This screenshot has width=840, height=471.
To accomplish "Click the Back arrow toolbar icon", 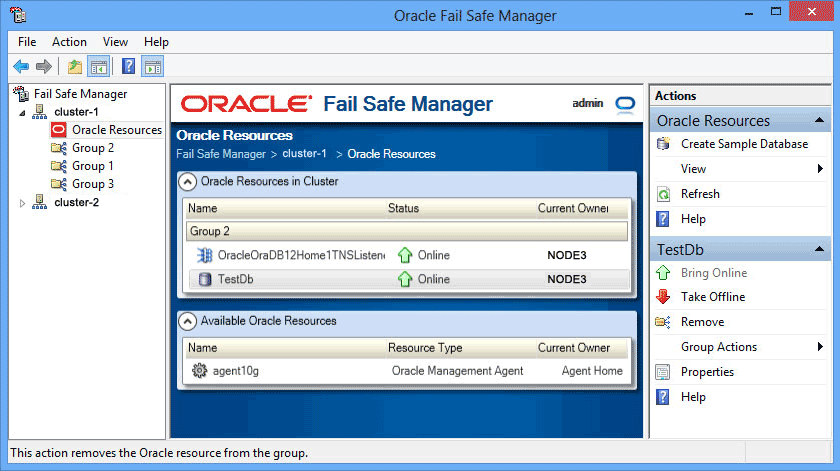I will pos(21,66).
